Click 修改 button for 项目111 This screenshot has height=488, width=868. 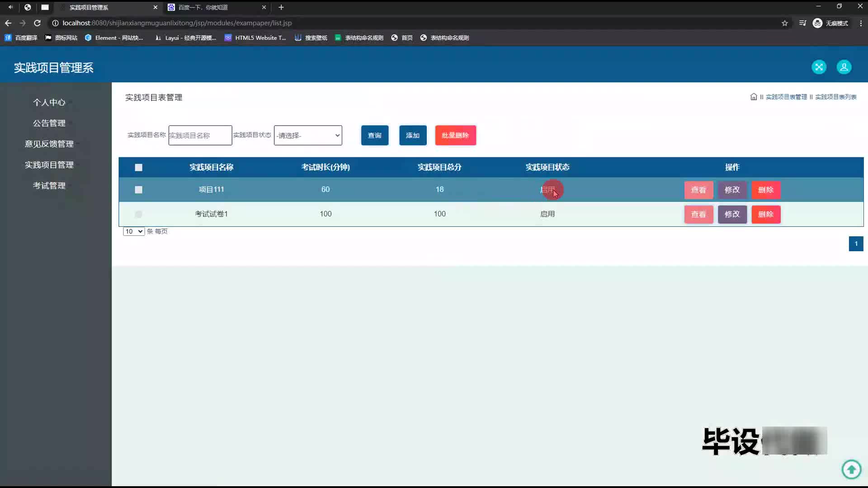(x=732, y=190)
